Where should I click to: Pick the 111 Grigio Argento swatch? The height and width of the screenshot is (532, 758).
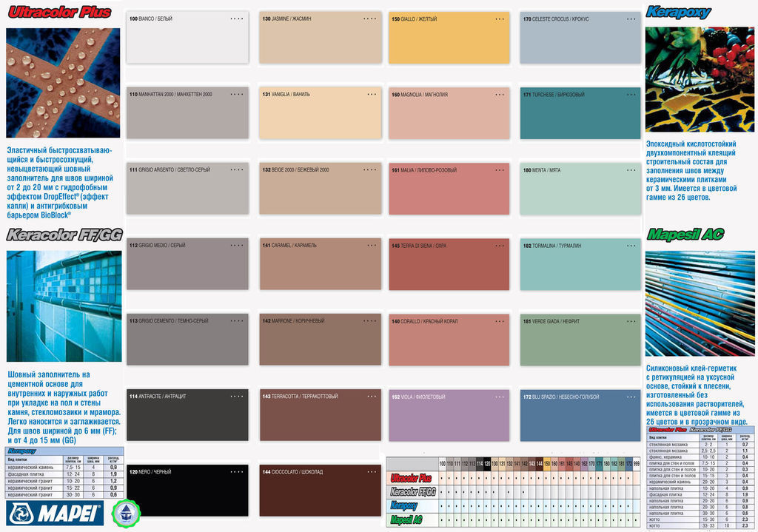tap(187, 188)
